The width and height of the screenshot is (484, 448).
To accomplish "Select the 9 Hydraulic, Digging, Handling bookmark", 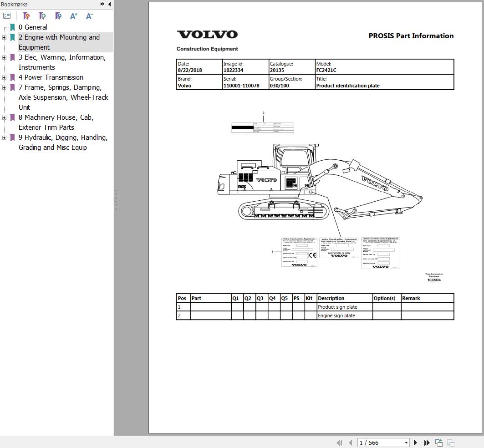I will [x=63, y=143].
